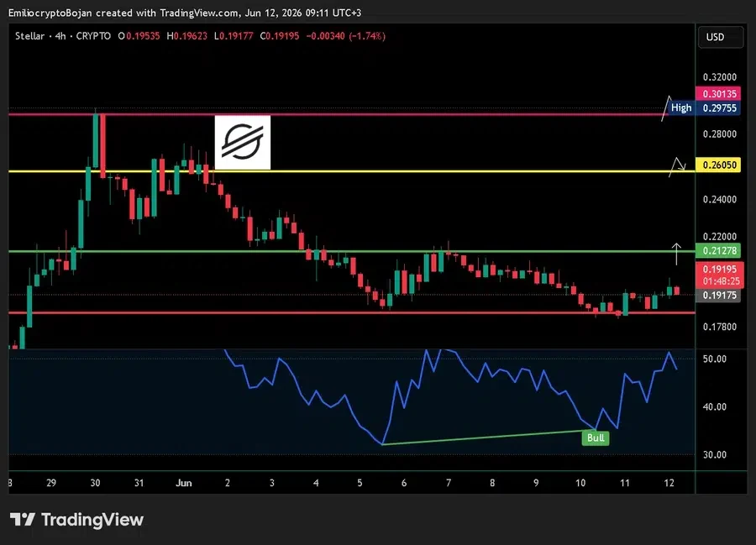Click the TradingView logo at bottom

pos(76,520)
